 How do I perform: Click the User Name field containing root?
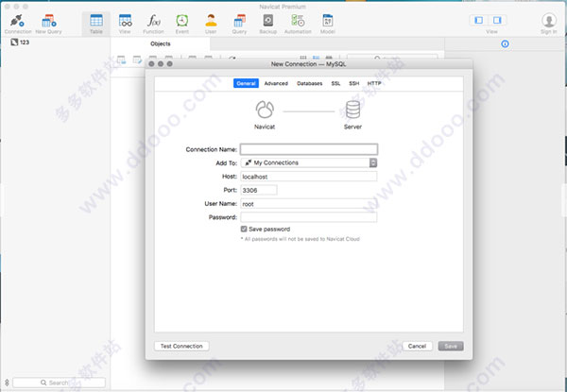pyautogui.click(x=309, y=204)
